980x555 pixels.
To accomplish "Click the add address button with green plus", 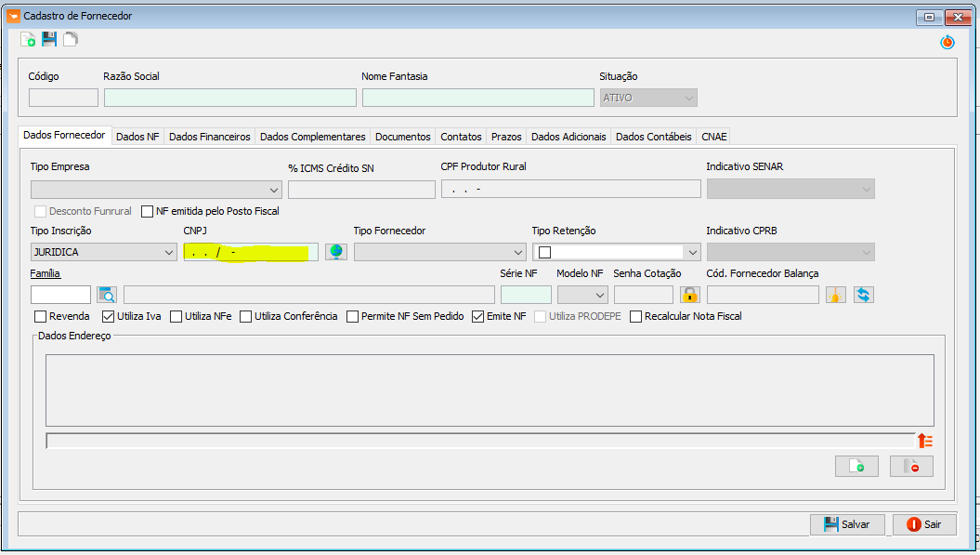I will [856, 467].
